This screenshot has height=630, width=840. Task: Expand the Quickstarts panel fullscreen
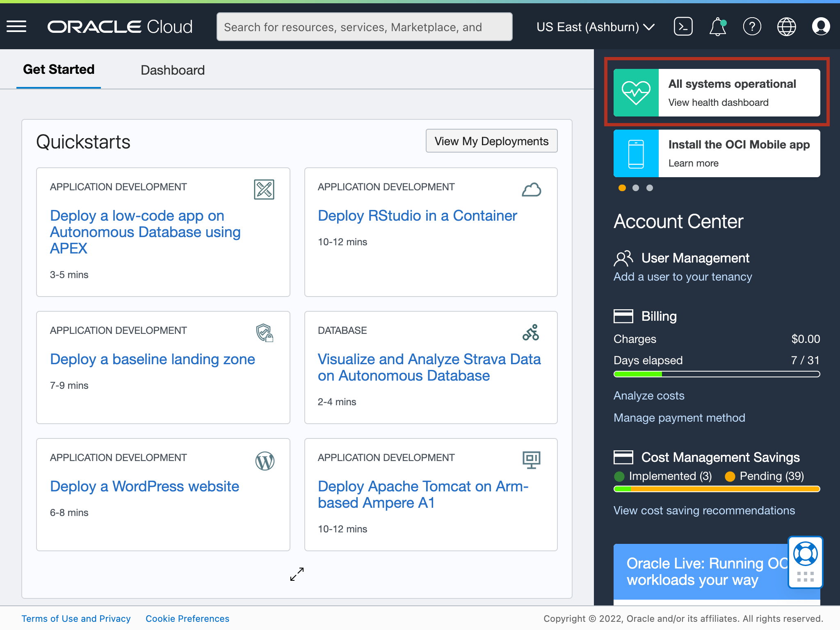tap(297, 575)
